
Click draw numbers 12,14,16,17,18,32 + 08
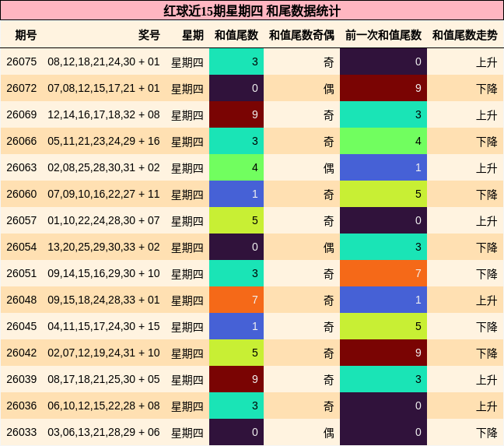click(x=103, y=114)
